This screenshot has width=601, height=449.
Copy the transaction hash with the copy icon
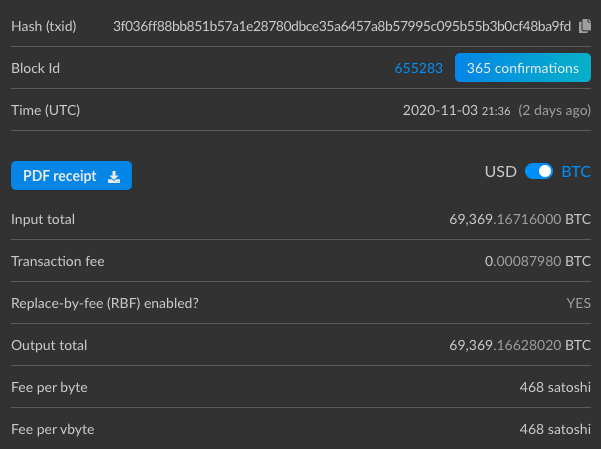585,25
